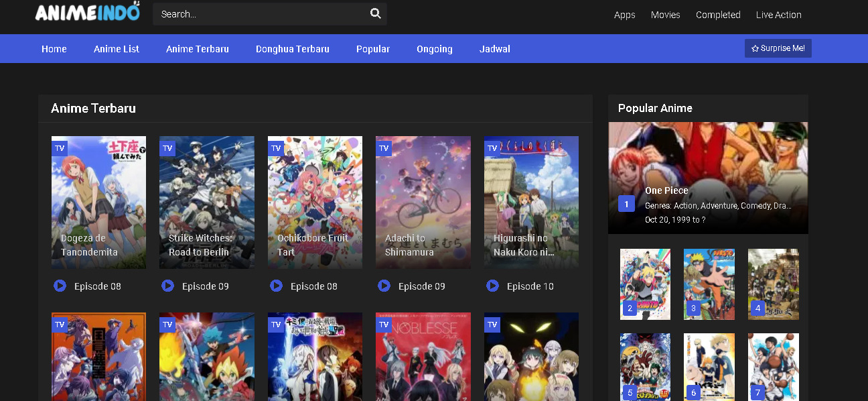This screenshot has width=868, height=401.
Task: Click rank 1 badge on One Piece
Action: [x=626, y=204]
